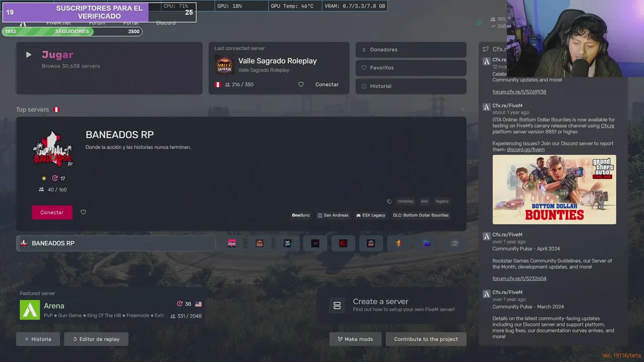Click the dollar icon in Donadores
Viewport: 644px width, 362px height.
pos(364,50)
